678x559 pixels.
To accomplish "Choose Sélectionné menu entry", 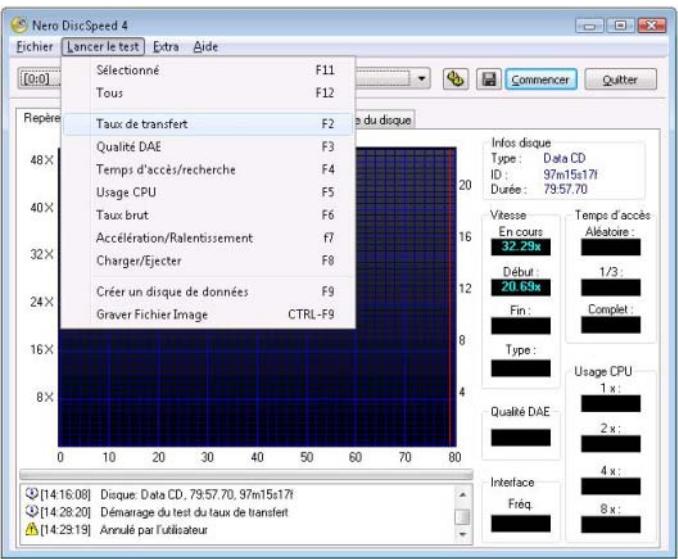I will [x=208, y=70].
